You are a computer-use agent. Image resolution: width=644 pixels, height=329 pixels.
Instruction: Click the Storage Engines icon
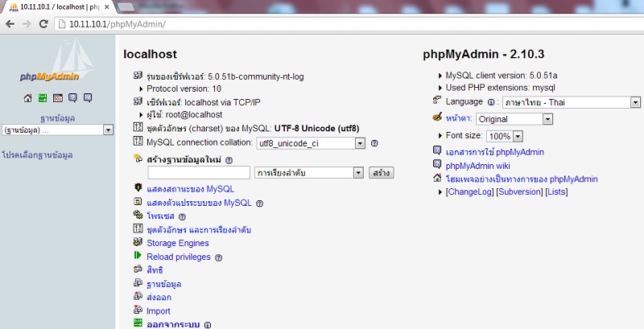[x=138, y=242]
